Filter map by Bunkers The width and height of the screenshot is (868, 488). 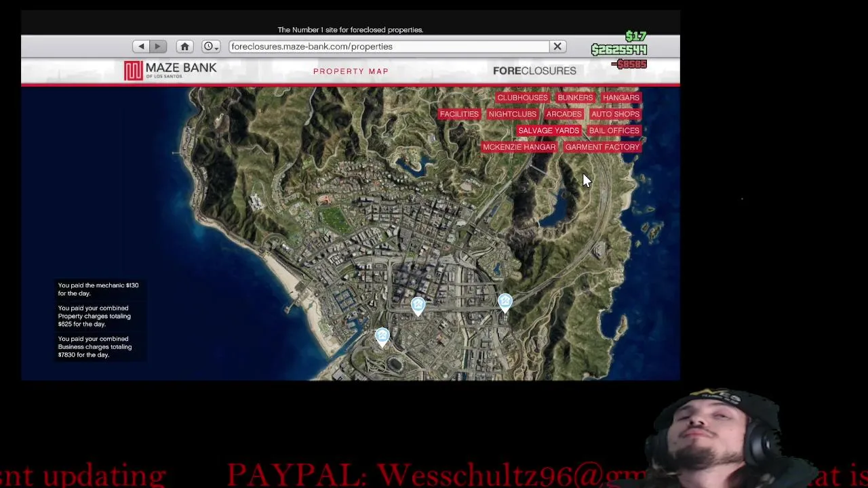click(x=575, y=98)
